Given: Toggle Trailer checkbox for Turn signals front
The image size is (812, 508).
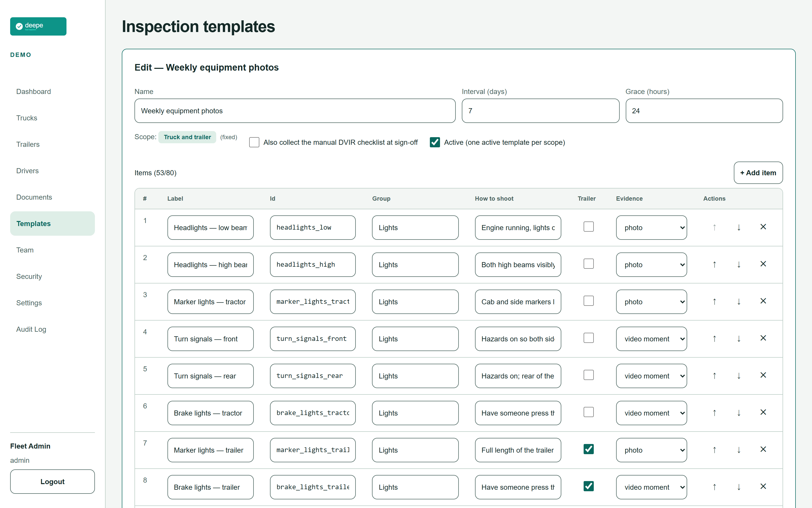Looking at the screenshot, I should 588,338.
